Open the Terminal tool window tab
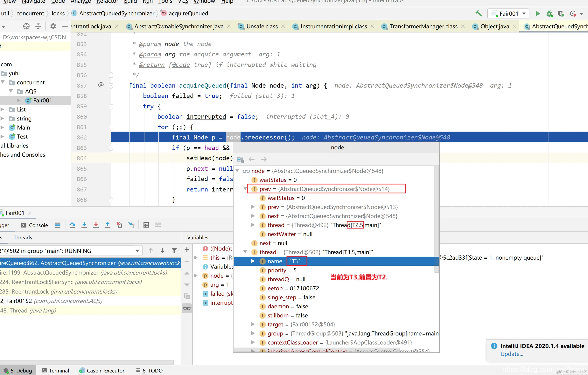This screenshot has width=588, height=375. tap(55, 370)
